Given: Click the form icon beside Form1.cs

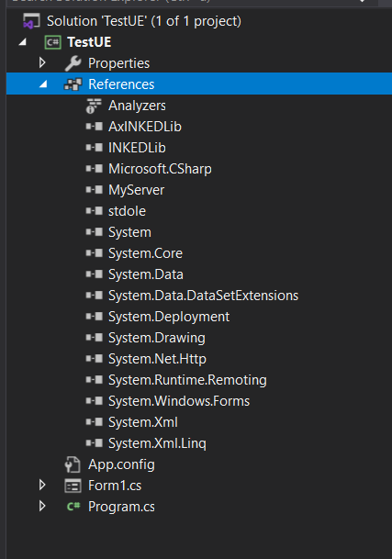Looking at the screenshot, I should click(x=73, y=486).
